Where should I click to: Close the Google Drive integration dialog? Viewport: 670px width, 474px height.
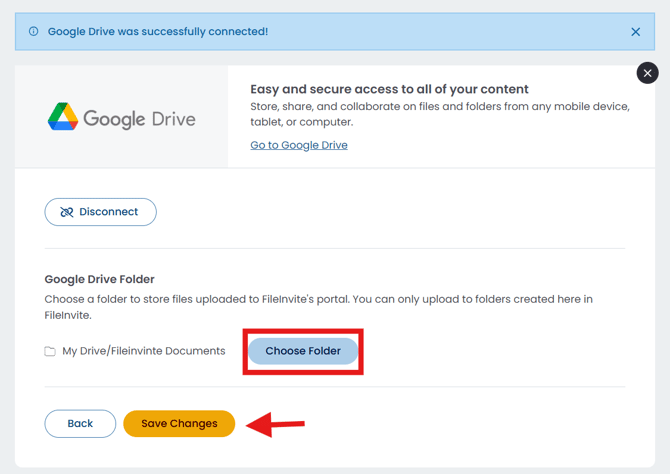click(x=647, y=73)
